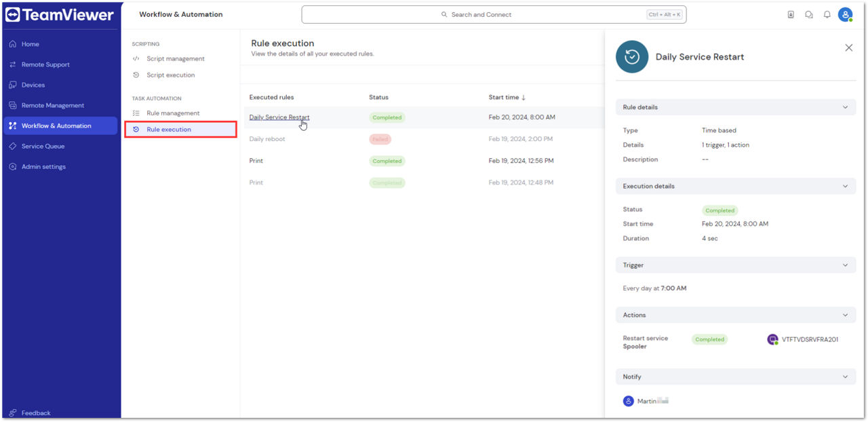Select Workflow & Automation in sidebar
Image resolution: width=868 pixels, height=422 pixels.
click(61, 126)
